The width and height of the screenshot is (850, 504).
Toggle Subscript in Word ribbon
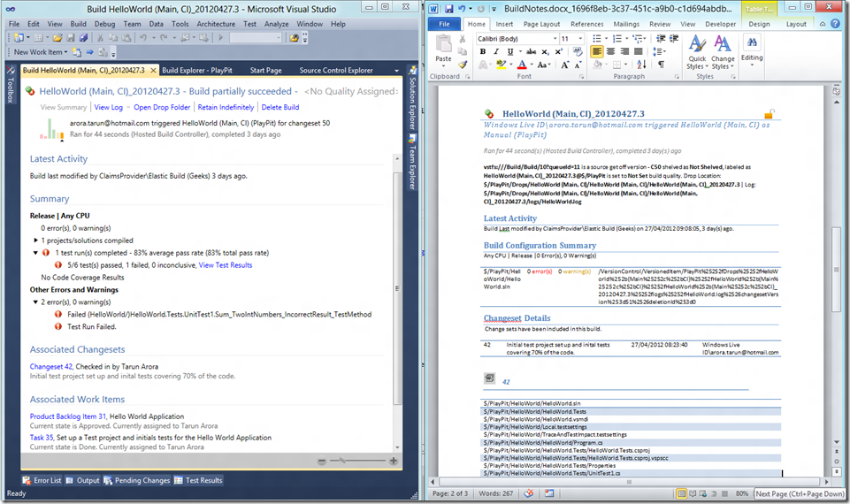tap(545, 51)
